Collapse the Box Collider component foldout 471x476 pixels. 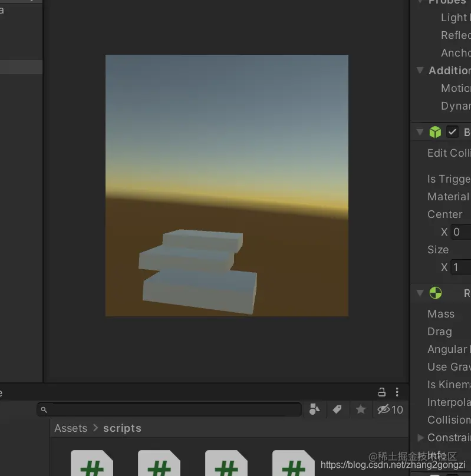420,132
